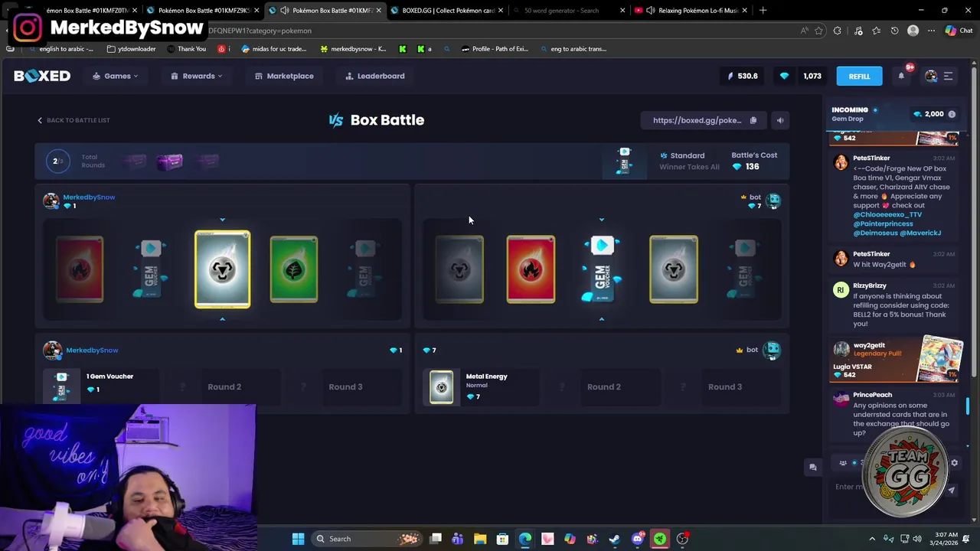Select the highlighted metal energy card on left reel
The image size is (980, 551).
pyautogui.click(x=222, y=269)
